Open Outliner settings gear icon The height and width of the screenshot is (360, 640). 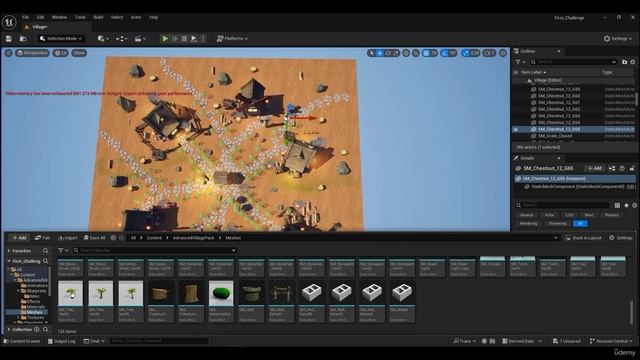pyautogui.click(x=633, y=62)
